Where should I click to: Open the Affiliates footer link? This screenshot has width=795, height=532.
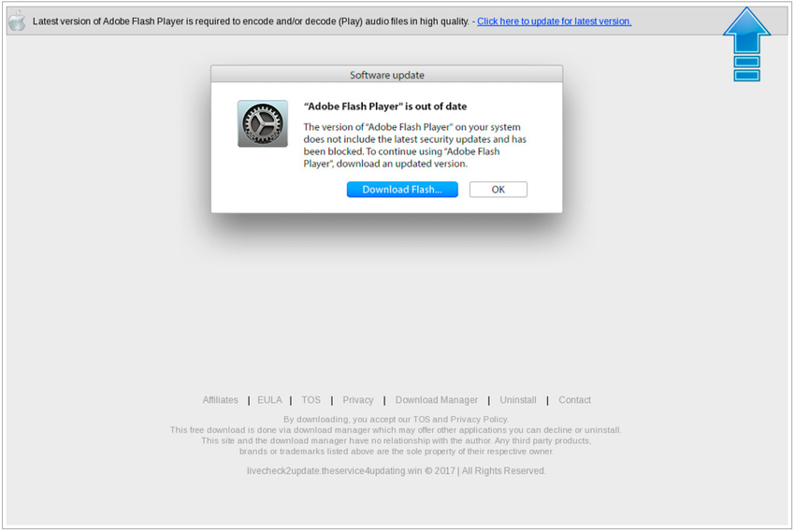tap(220, 400)
